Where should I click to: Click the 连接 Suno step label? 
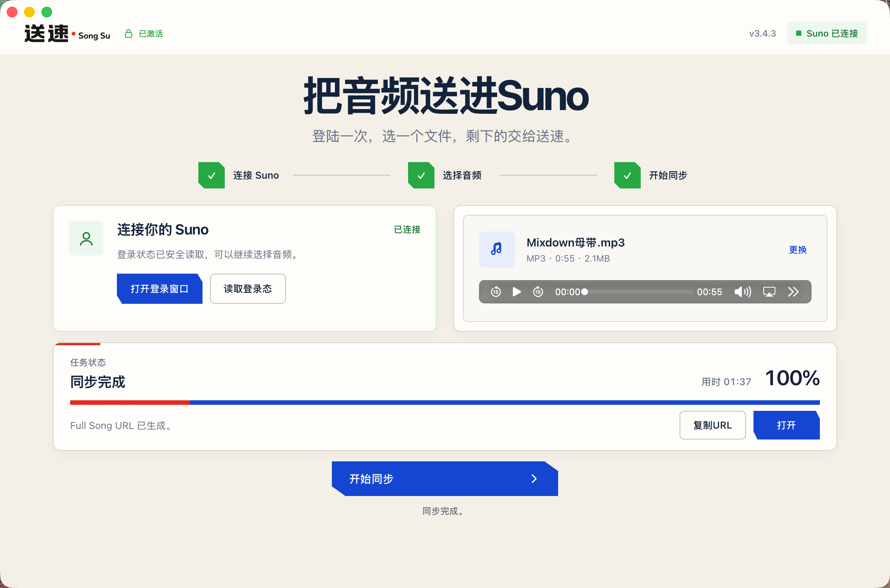pos(256,175)
